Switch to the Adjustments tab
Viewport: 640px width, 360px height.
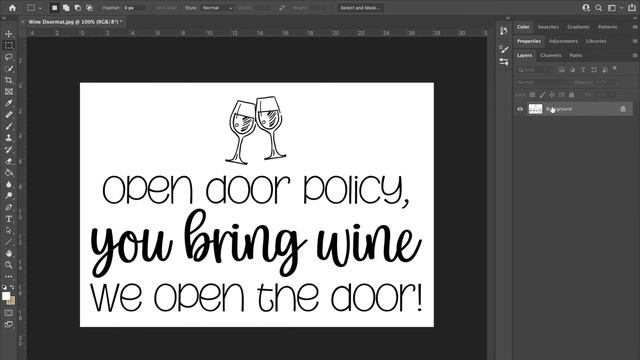(563, 41)
